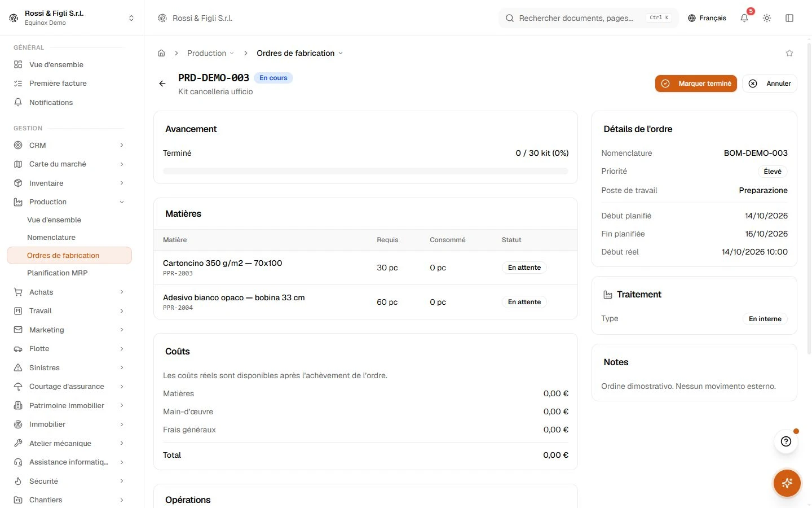The height and width of the screenshot is (508, 812).
Task: Click the Avancement progress bar
Action: 365,171
